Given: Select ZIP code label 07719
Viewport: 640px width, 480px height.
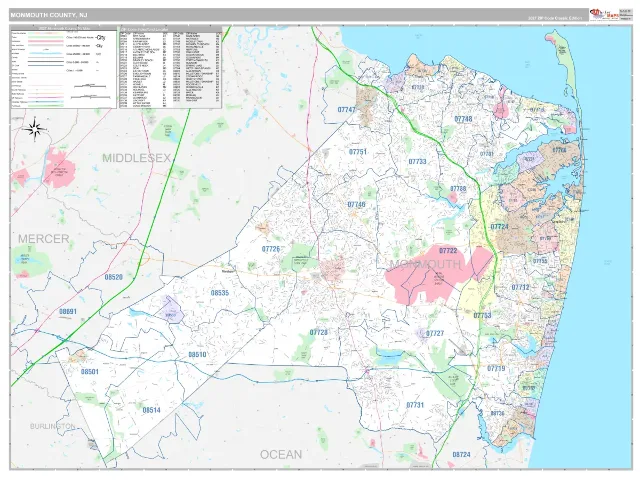Looking at the screenshot, I should (x=496, y=368).
